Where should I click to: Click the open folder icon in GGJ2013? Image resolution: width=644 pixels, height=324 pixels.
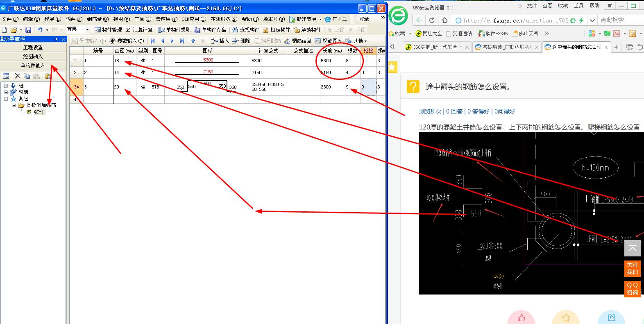pos(14,30)
